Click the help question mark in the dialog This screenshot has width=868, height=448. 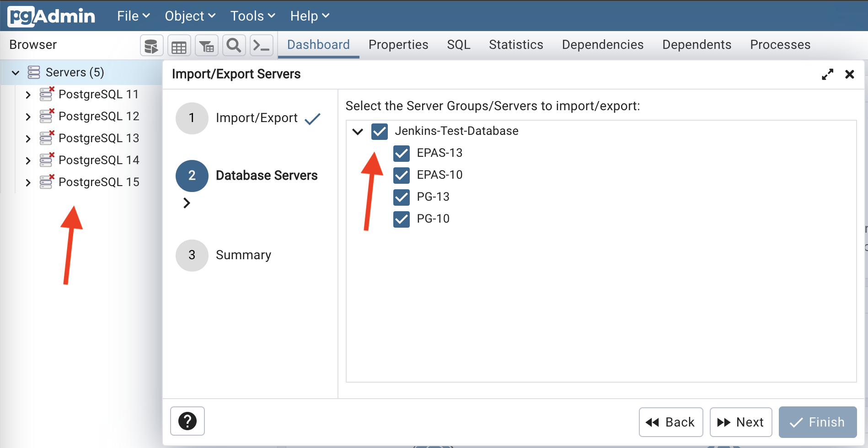point(187,421)
